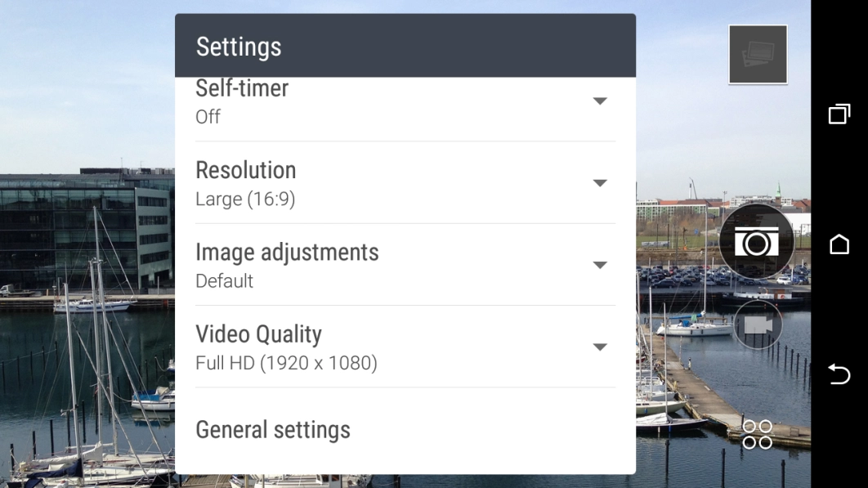Tap the "Large (16:9)" resolution value

(x=244, y=199)
